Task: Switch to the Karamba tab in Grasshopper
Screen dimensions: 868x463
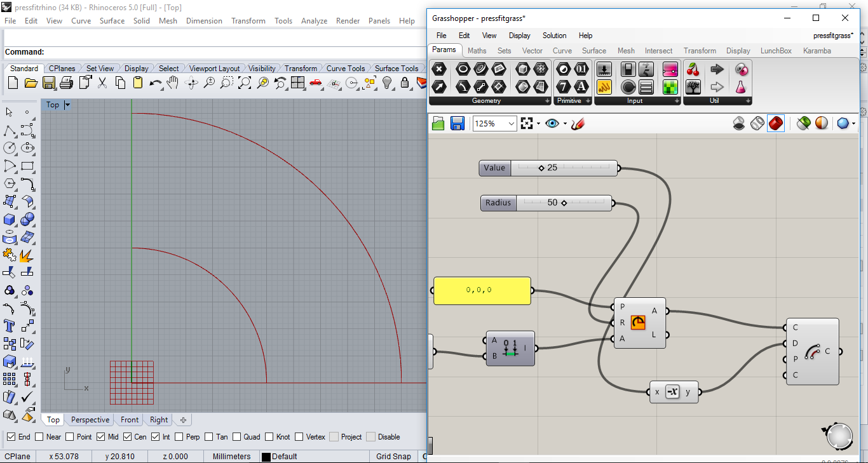Action: point(817,51)
